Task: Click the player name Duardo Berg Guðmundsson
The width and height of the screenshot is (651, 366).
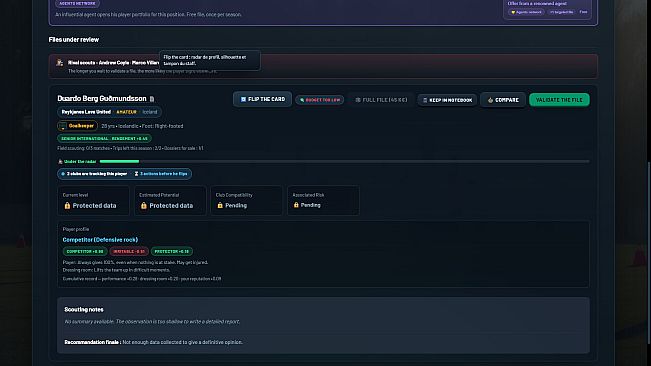Action: coord(102,98)
